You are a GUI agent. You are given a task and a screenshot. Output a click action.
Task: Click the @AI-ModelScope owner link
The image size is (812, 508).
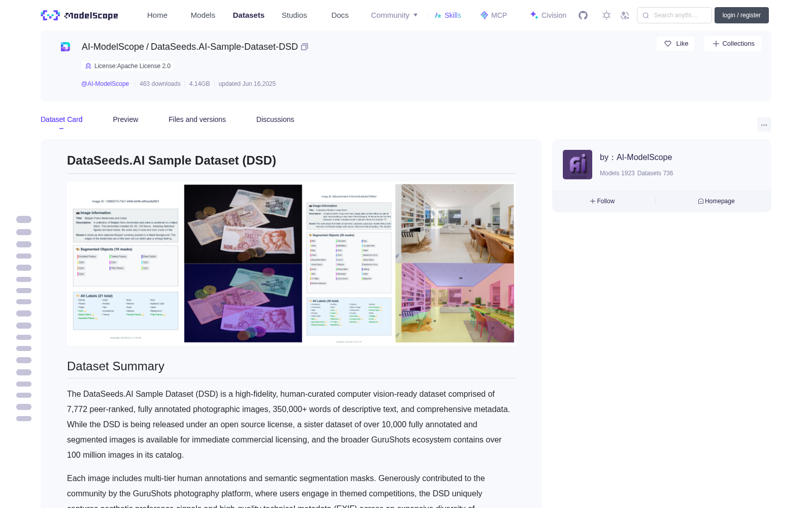click(105, 84)
